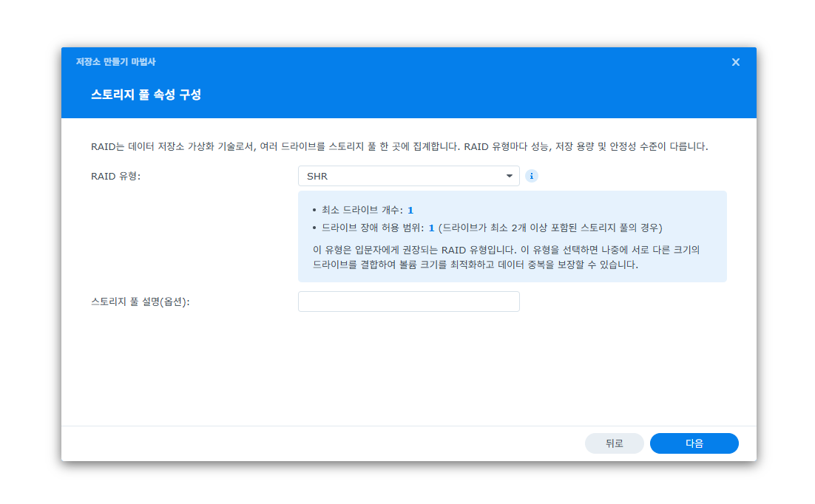815x504 pixels.
Task: Open the RAID 유형 dropdown showing SHR
Action: 408,176
